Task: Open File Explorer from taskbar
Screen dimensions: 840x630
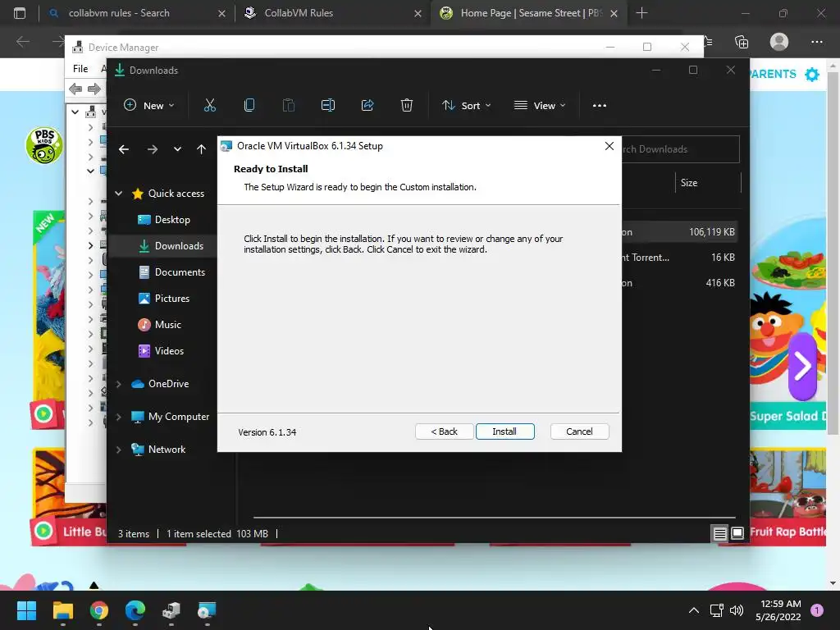Action: (62, 610)
